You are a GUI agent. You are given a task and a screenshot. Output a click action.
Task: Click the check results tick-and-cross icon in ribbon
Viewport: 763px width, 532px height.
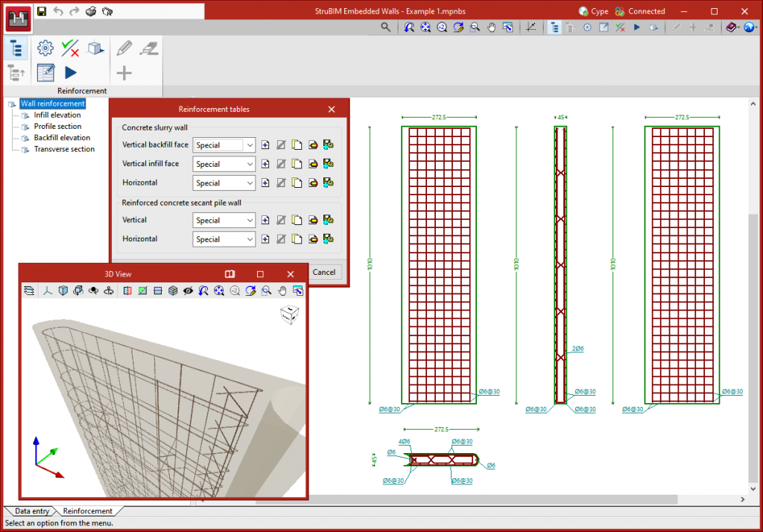click(x=70, y=48)
